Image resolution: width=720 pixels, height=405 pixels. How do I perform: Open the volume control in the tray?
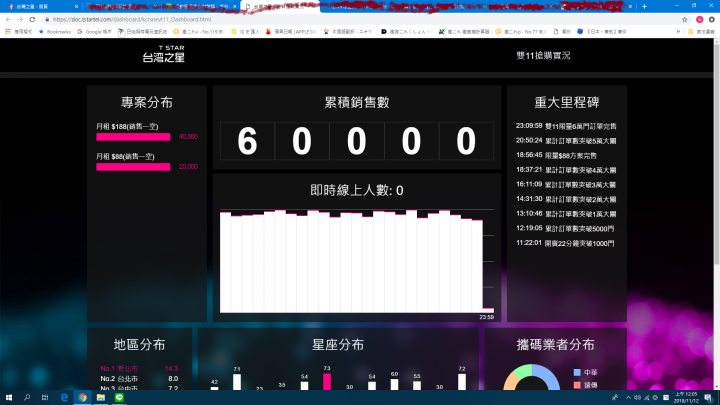[x=637, y=398]
